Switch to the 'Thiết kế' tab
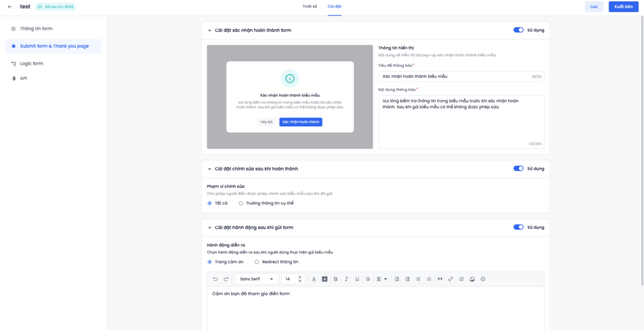Viewport: 644px width, 330px height. [x=309, y=6]
